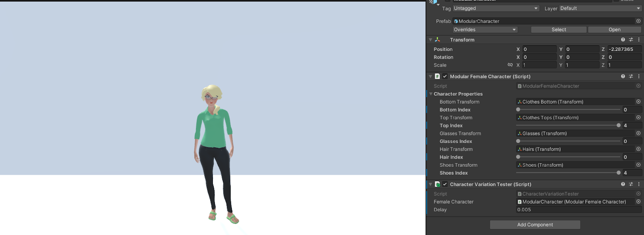Click the Character Variation Tester script icon
Screen dimensions: 644x235
438,184
